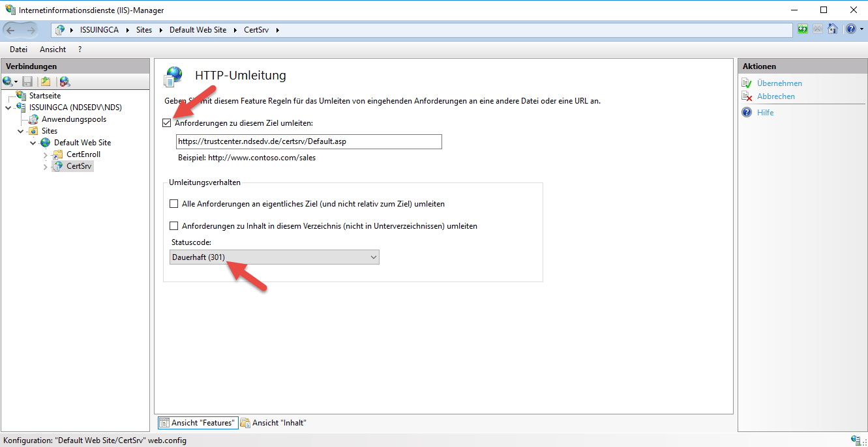This screenshot has width=868, height=447.
Task: Open the Ansicht menu
Action: 53,50
